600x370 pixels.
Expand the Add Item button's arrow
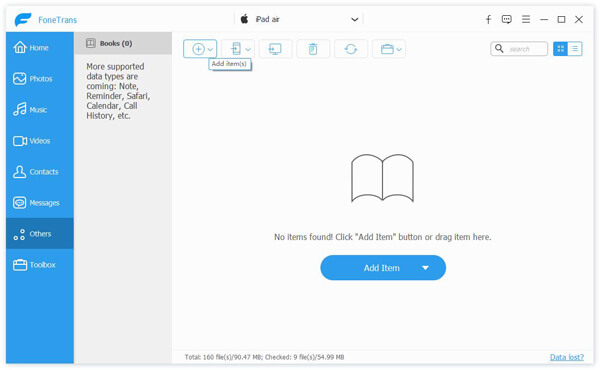point(425,268)
